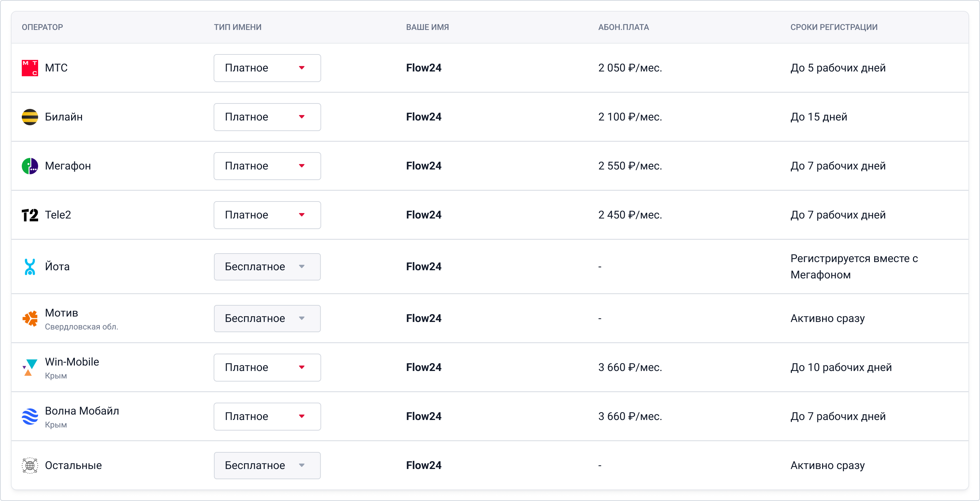Click the Yota blue logo icon
This screenshot has height=501, width=980.
[x=30, y=267]
